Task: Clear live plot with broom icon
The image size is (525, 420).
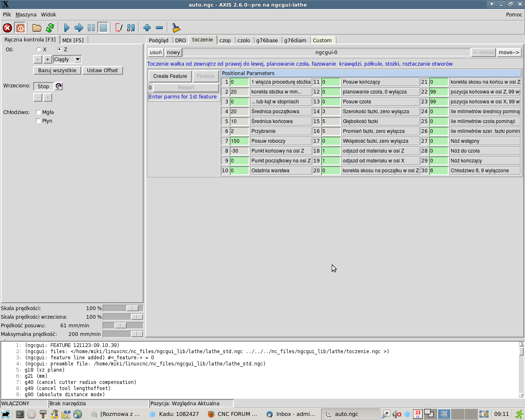Action: point(176,28)
